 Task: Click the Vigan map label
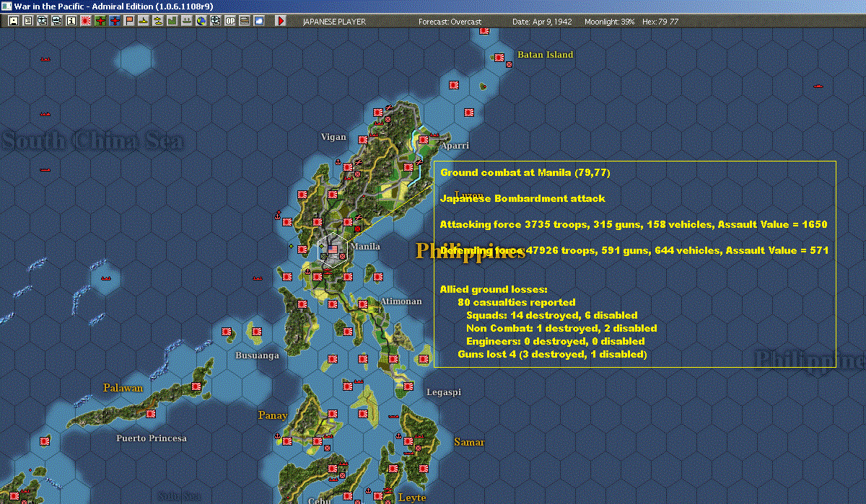click(333, 137)
